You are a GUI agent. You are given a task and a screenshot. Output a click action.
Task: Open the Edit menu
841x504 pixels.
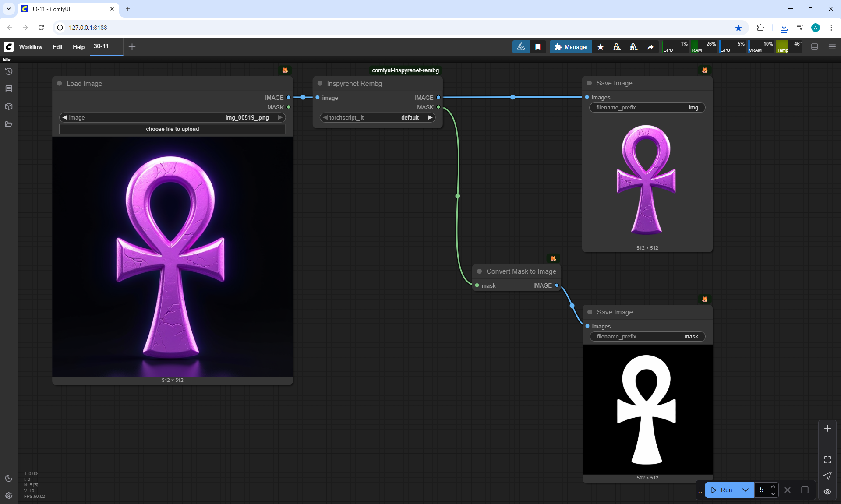(x=57, y=47)
